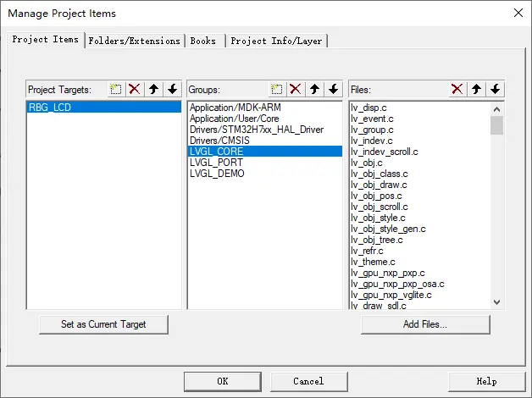Move file down in Files list

(495, 89)
